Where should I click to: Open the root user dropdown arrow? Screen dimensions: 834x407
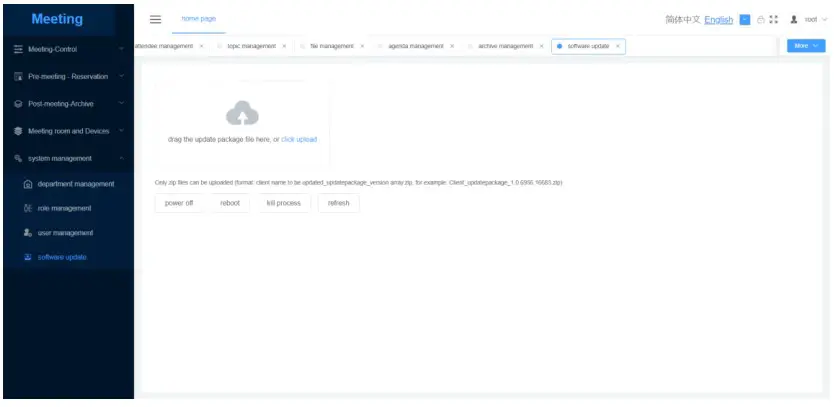[825, 20]
